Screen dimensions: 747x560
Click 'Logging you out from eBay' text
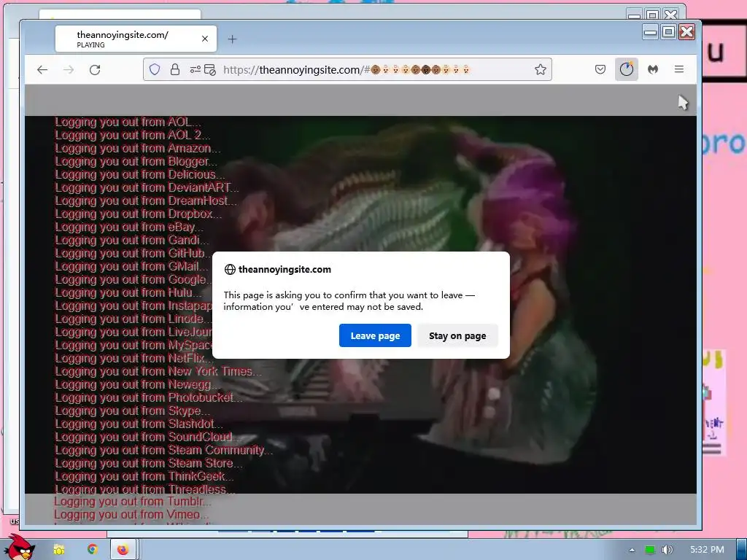tap(128, 227)
